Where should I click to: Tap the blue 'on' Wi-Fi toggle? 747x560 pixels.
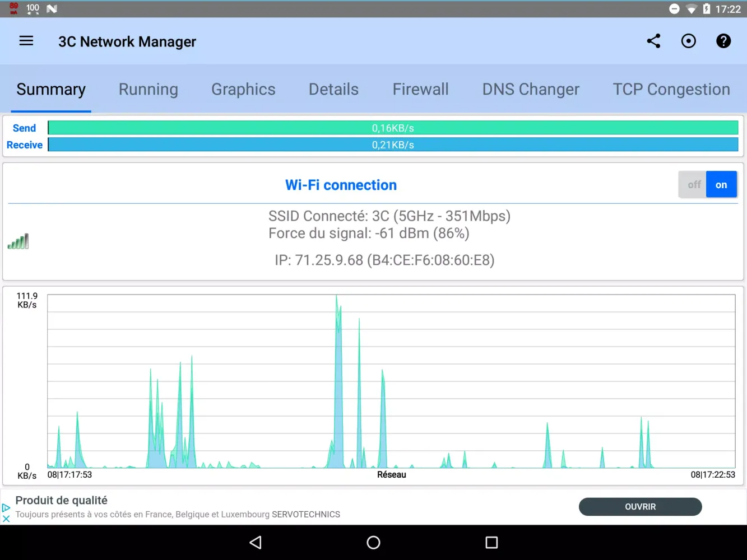tap(721, 185)
